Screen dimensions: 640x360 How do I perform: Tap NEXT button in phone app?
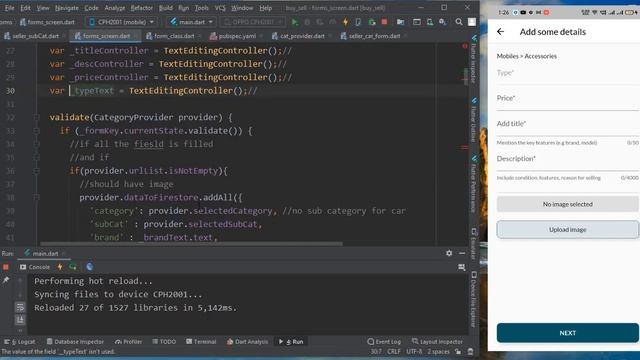point(567,333)
